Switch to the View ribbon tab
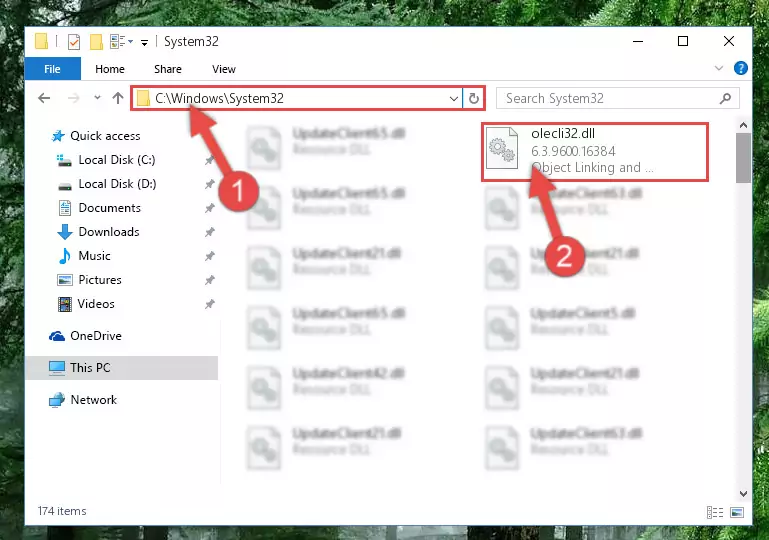 pyautogui.click(x=224, y=69)
